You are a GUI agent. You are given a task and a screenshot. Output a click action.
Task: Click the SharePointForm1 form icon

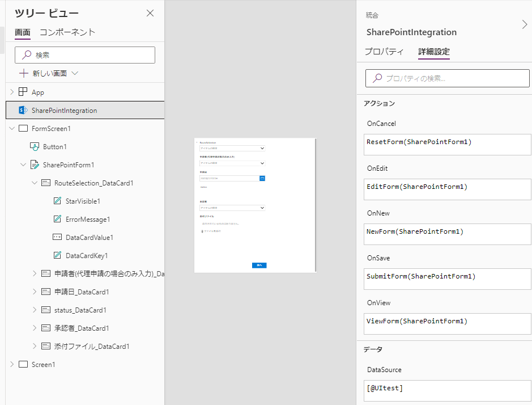click(35, 164)
